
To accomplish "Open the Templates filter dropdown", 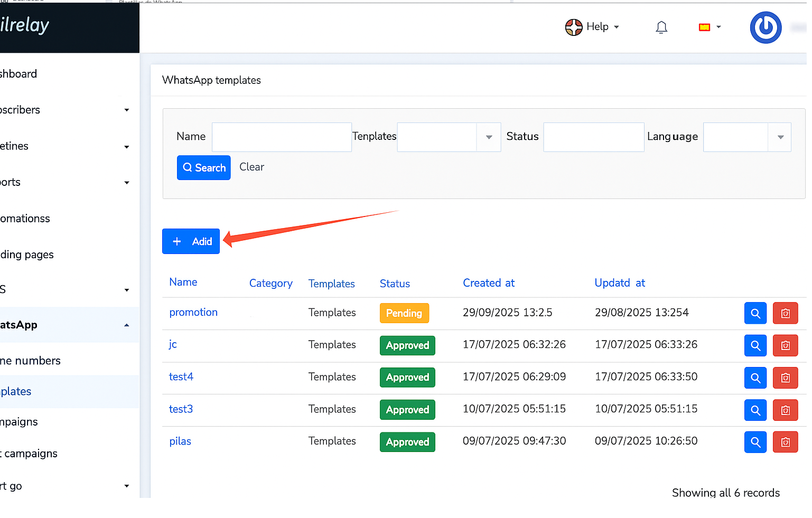I will [x=449, y=137].
